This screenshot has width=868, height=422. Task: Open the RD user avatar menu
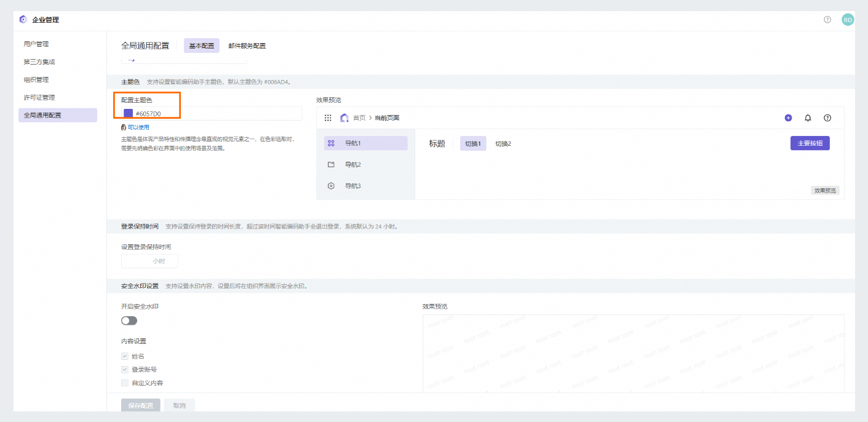click(848, 20)
